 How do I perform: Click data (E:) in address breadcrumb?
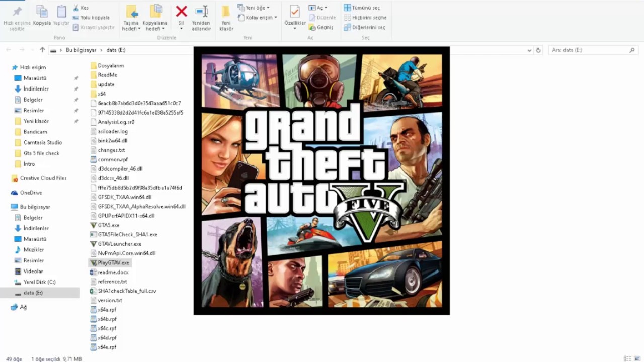tap(116, 50)
